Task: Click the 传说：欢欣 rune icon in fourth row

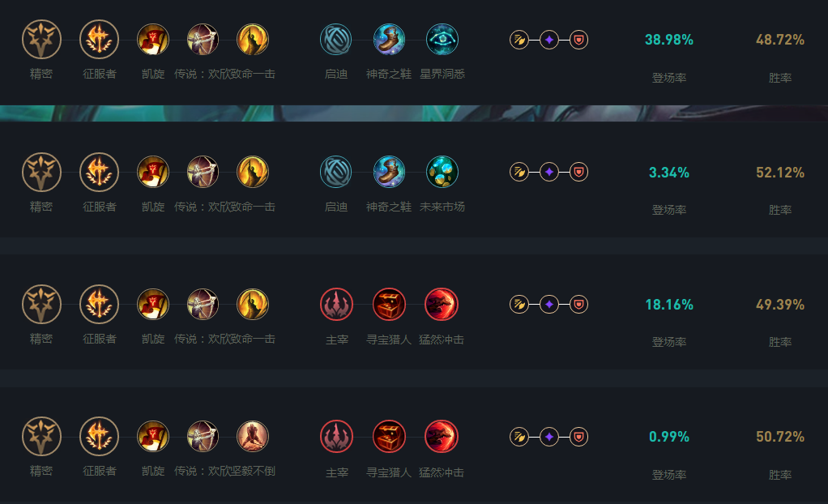Action: [x=203, y=437]
